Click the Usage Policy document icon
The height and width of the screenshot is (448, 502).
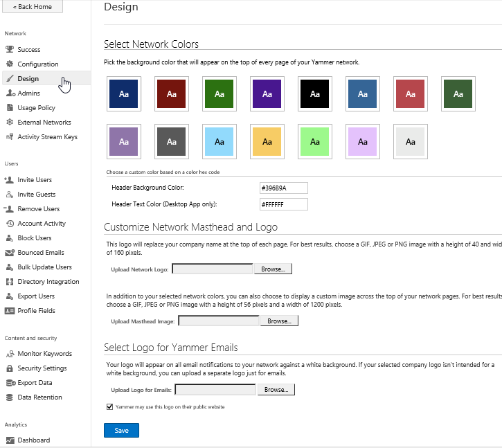tap(10, 108)
